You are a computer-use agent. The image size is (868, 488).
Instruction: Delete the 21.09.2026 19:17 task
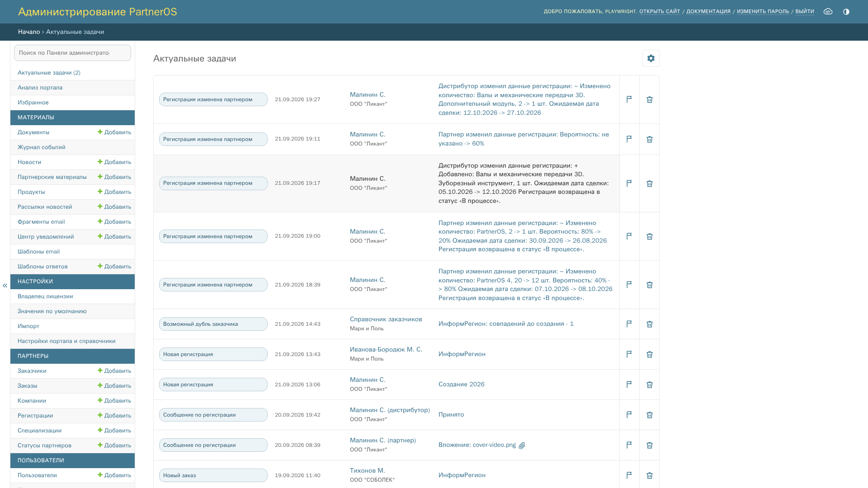649,183
